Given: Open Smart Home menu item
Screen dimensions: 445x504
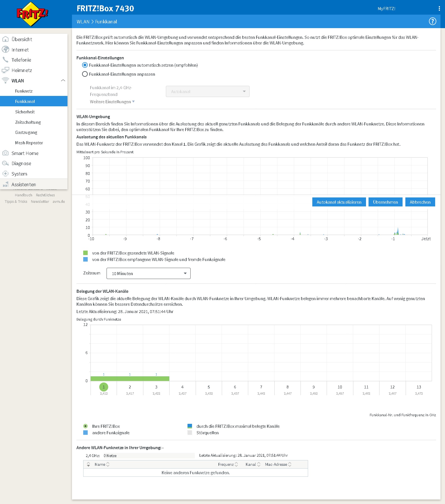Looking at the screenshot, I should (x=25, y=153).
